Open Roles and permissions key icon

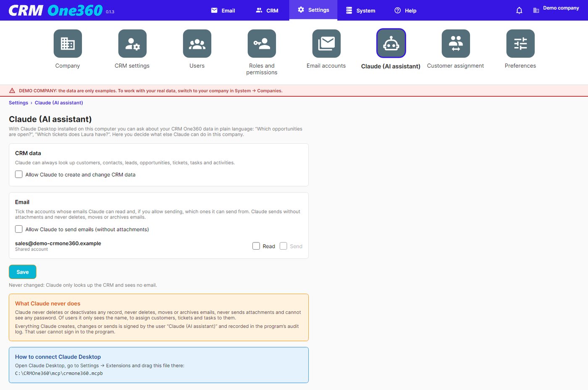point(262,44)
